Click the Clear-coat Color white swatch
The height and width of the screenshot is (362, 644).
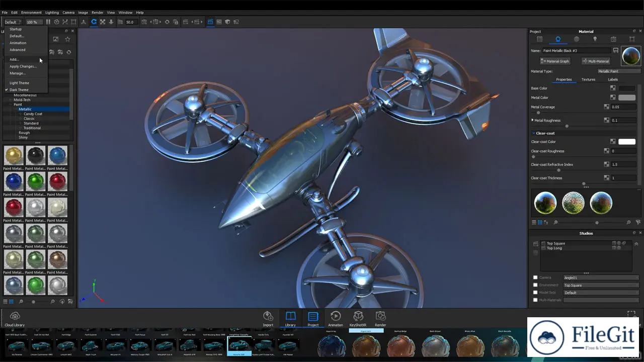pos(627,142)
